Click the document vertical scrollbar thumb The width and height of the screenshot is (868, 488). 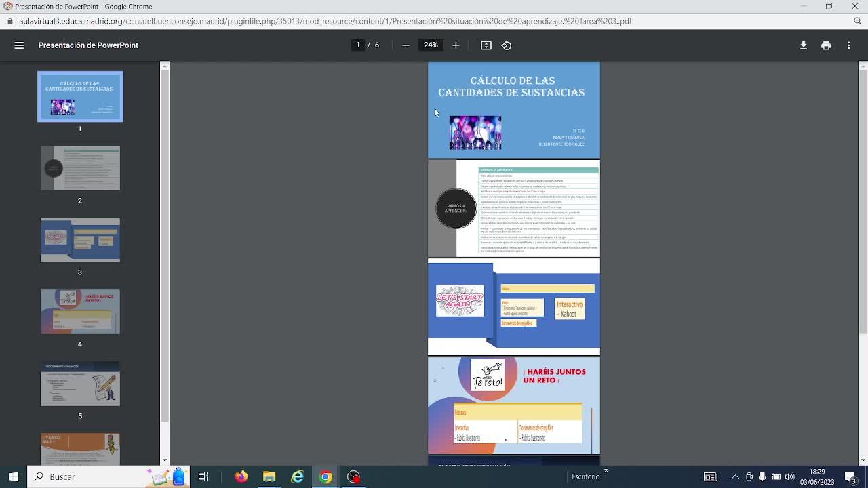pos(863,201)
